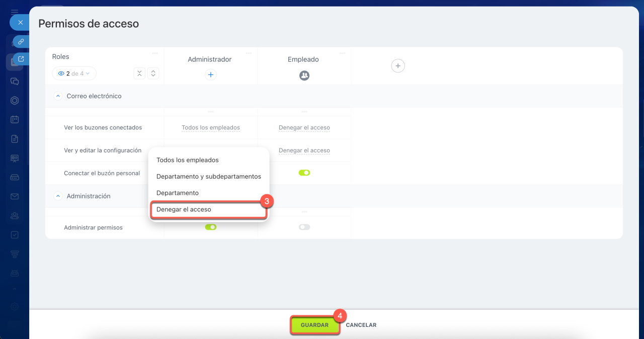Select 'Denegar el acceso' in the menu
Image resolution: width=644 pixels, height=339 pixels.
click(184, 209)
